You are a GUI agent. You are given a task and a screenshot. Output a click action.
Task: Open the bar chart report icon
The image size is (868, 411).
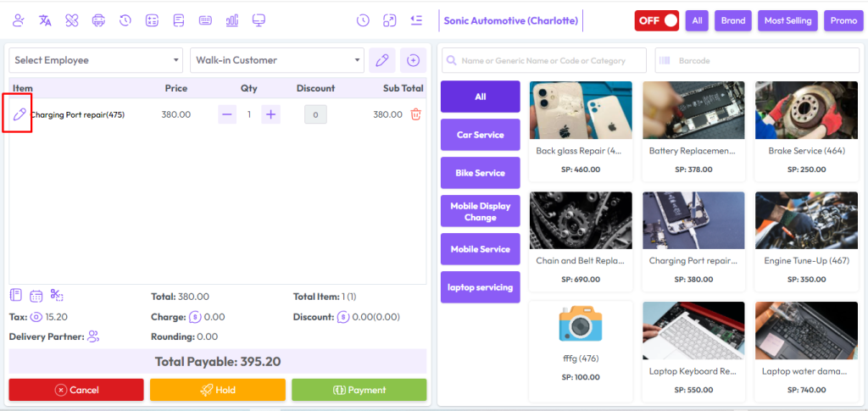(x=232, y=21)
